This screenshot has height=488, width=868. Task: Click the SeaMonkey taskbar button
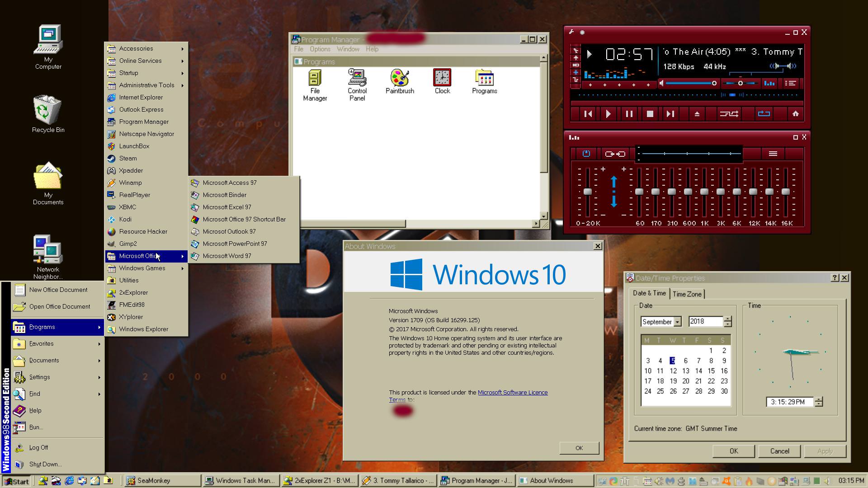coord(160,480)
